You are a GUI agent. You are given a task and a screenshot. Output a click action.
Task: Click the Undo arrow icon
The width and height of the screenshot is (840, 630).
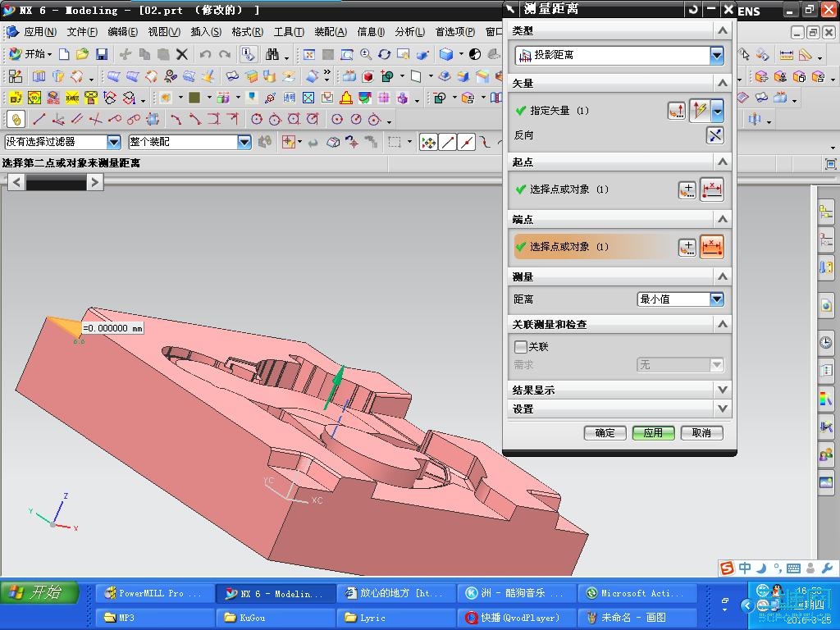pos(205,54)
